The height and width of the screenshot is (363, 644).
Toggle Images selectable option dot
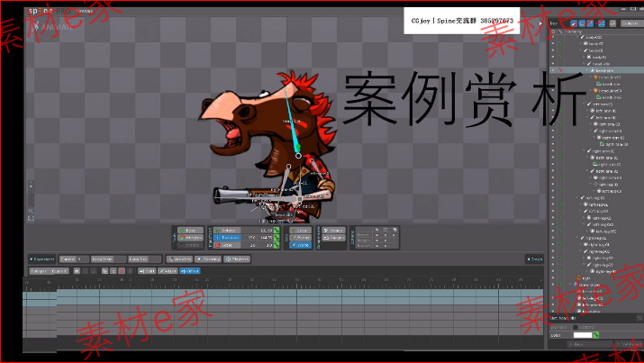click(x=376, y=240)
